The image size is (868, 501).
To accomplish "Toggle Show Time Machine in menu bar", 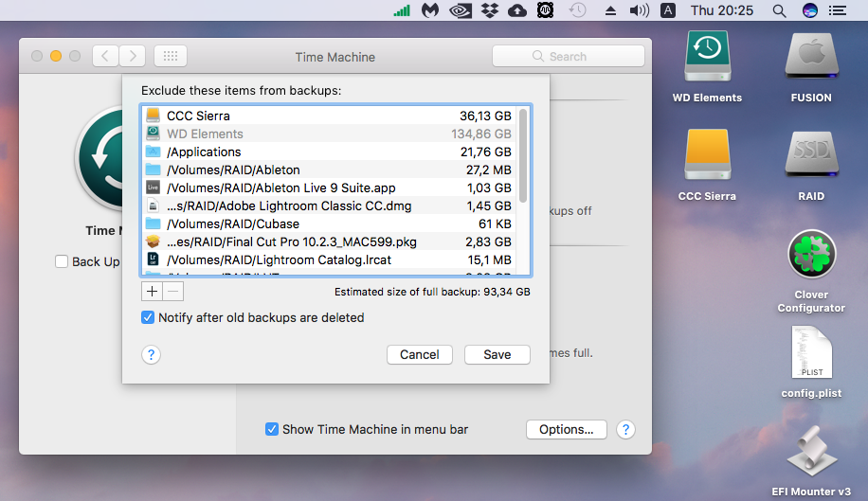I will (x=272, y=429).
